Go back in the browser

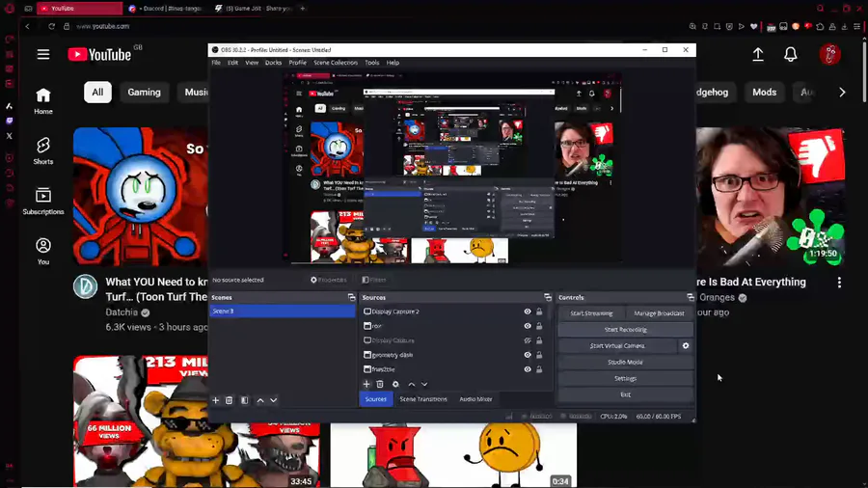[x=27, y=26]
